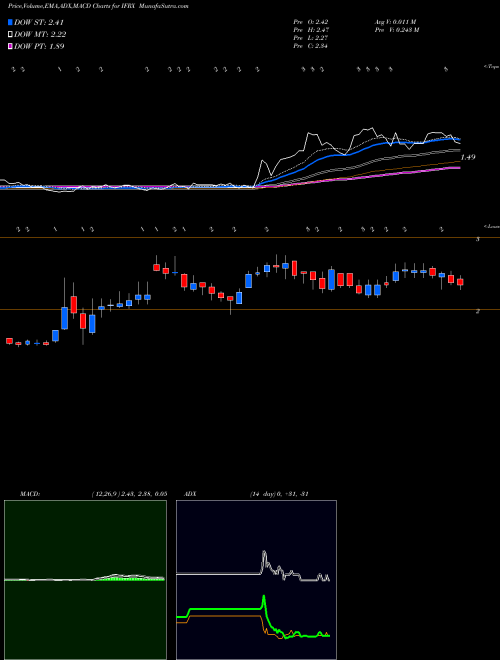Viewport: 500px width, 660px height.
Task: Click the white DOW MT legend swatch
Action: pos(10,35)
